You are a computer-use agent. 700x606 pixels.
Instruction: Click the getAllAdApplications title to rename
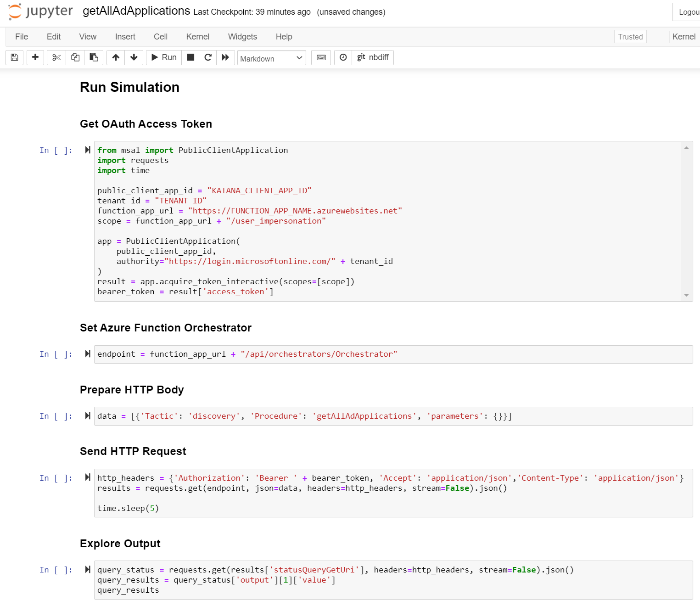click(x=136, y=11)
